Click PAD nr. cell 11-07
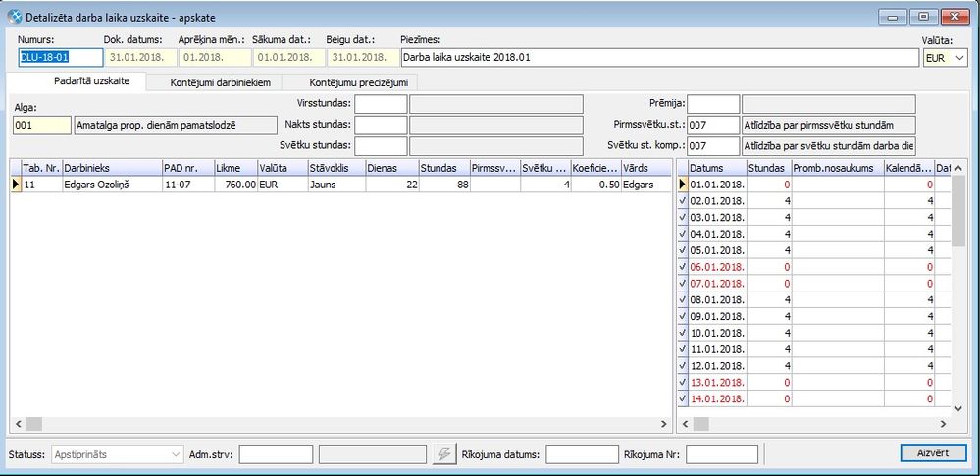This screenshot has width=980, height=476. 187,185
